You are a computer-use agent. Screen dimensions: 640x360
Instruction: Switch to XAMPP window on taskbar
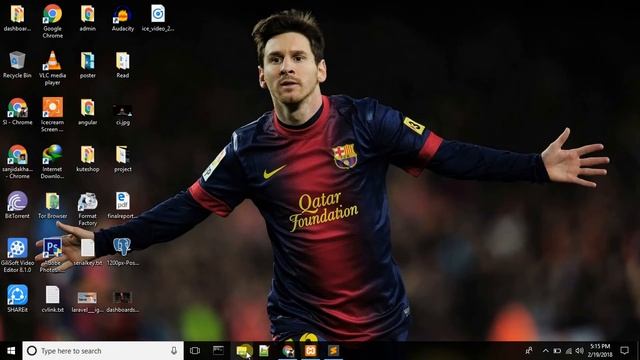[311, 351]
